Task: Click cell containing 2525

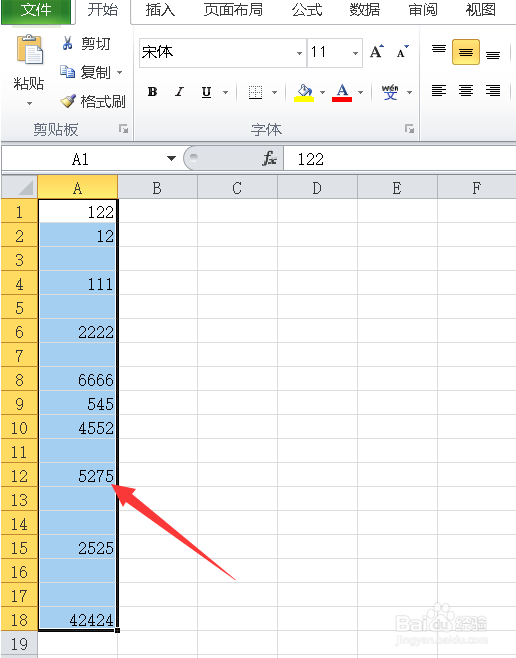Action: pyautogui.click(x=78, y=547)
